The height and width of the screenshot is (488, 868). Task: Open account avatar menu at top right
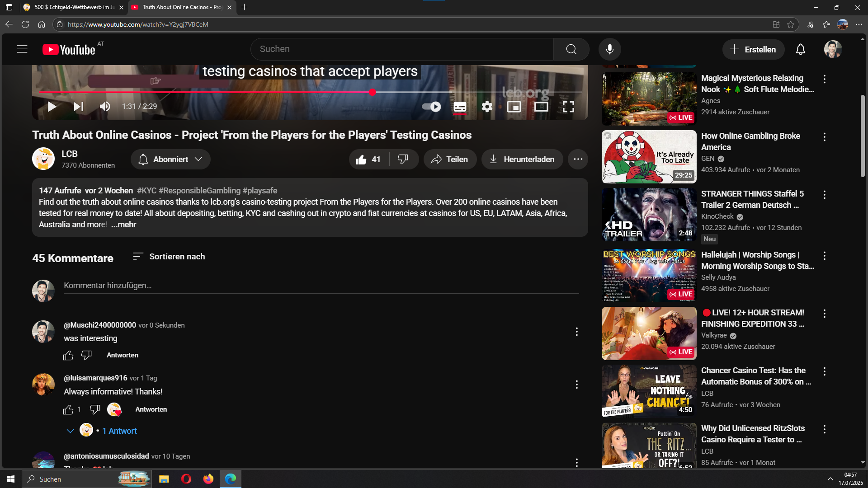point(833,49)
